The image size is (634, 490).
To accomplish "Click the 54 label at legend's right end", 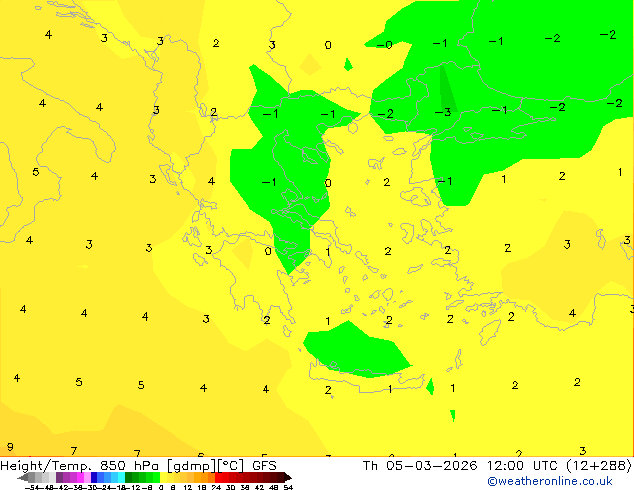I will [x=288, y=487].
